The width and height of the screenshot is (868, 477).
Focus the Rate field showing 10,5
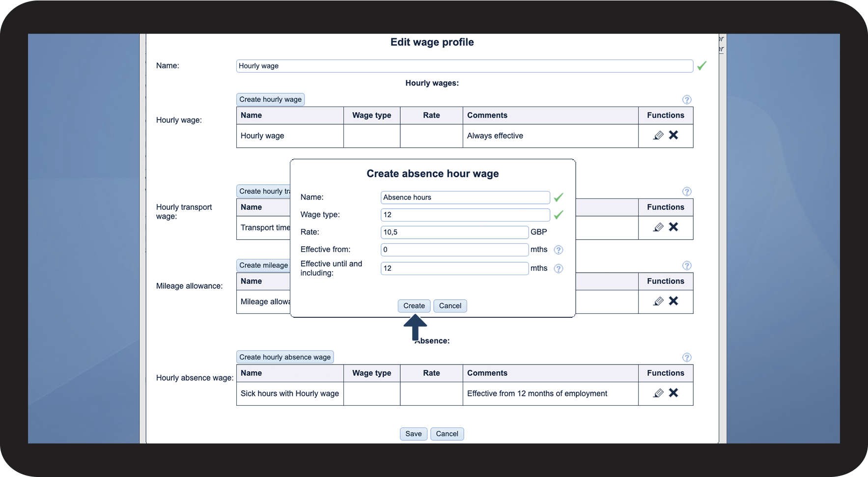tap(455, 232)
